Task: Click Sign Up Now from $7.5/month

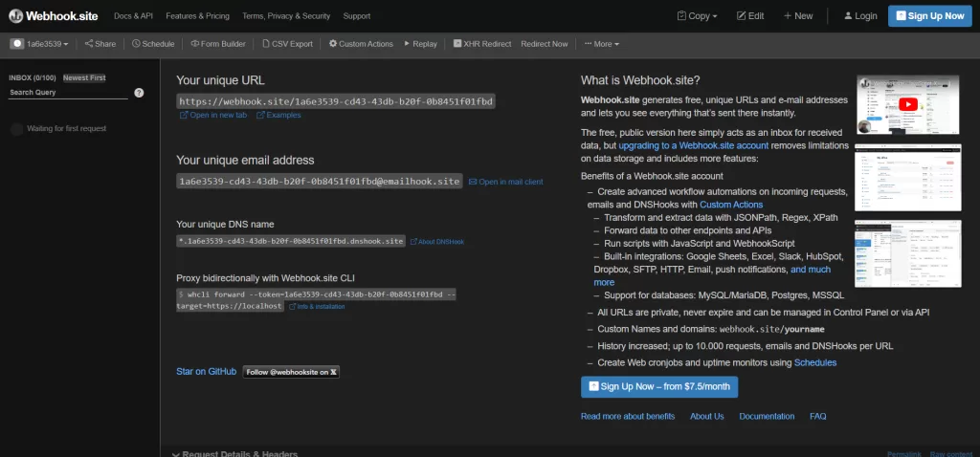Action: click(x=658, y=386)
